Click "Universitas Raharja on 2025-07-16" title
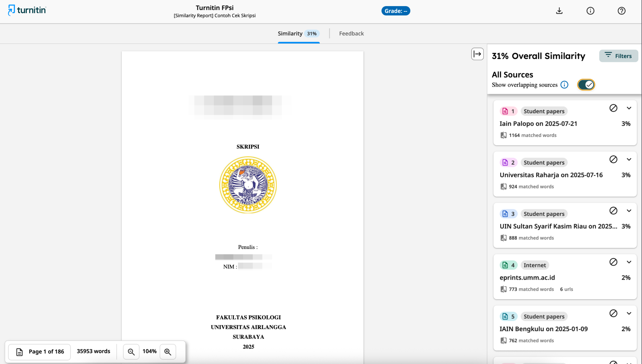 coord(551,175)
